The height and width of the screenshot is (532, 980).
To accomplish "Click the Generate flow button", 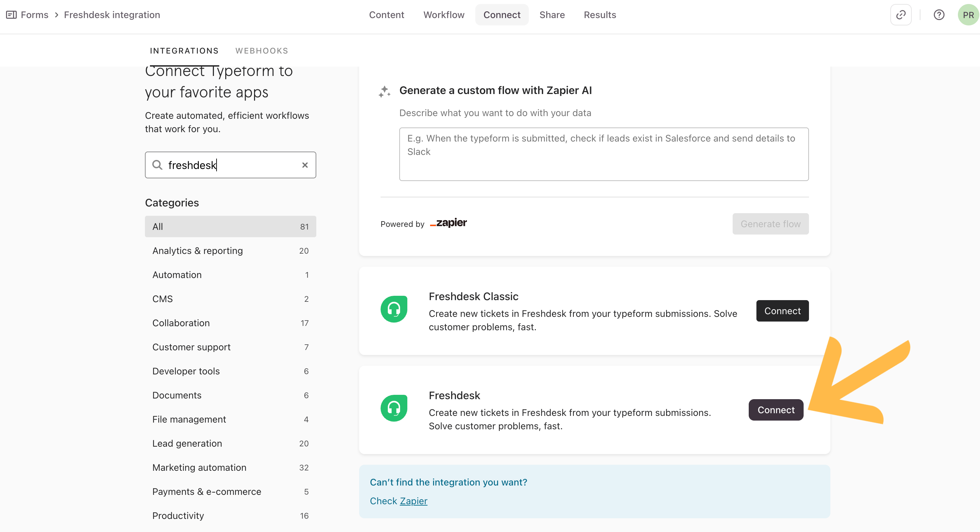I will [770, 224].
